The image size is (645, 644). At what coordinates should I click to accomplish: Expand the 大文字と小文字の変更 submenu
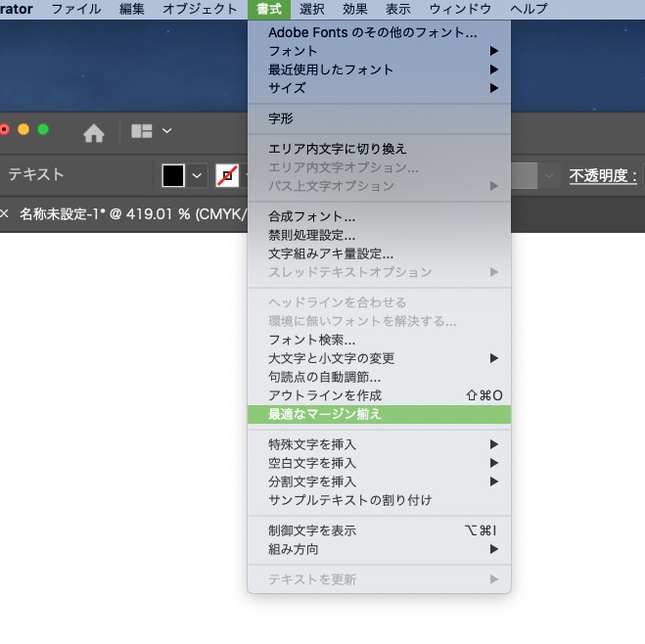tap(332, 358)
